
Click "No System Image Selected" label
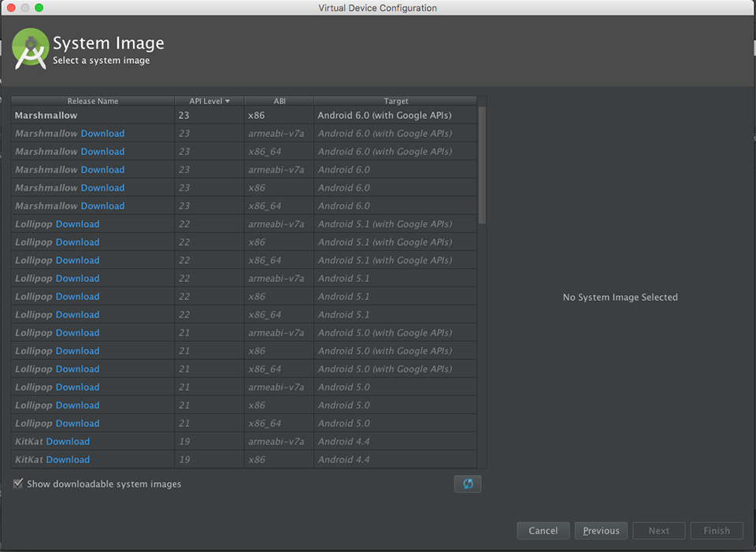pos(620,298)
